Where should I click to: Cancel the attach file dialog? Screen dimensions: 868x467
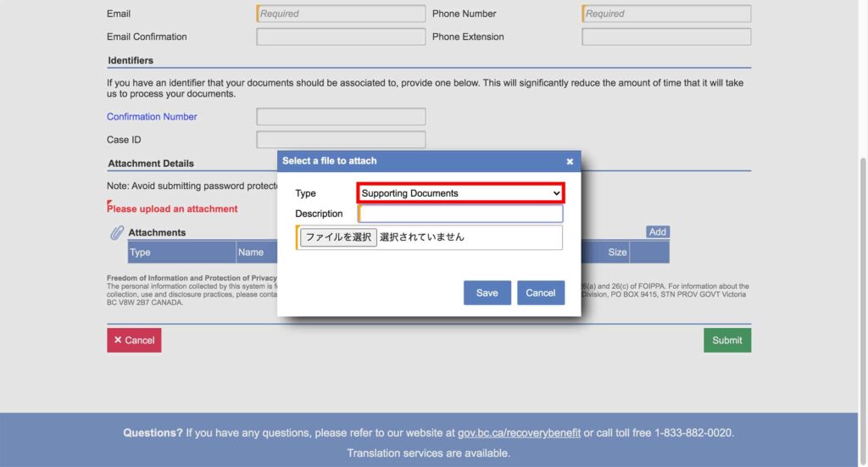540,292
